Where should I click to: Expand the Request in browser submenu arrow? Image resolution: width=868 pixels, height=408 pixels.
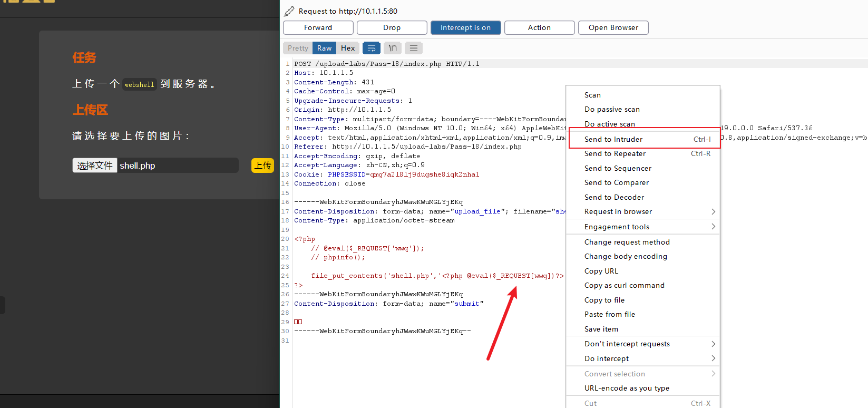714,211
